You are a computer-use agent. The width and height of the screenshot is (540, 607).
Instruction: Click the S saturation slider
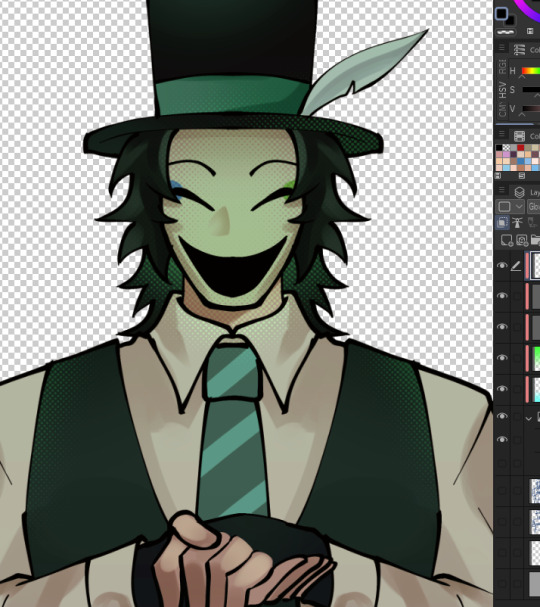[531, 90]
